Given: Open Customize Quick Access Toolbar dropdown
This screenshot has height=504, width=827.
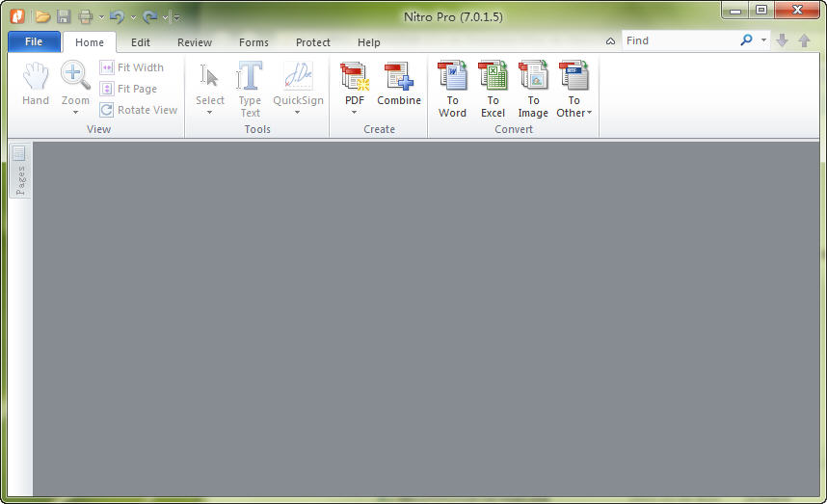Looking at the screenshot, I should point(176,18).
